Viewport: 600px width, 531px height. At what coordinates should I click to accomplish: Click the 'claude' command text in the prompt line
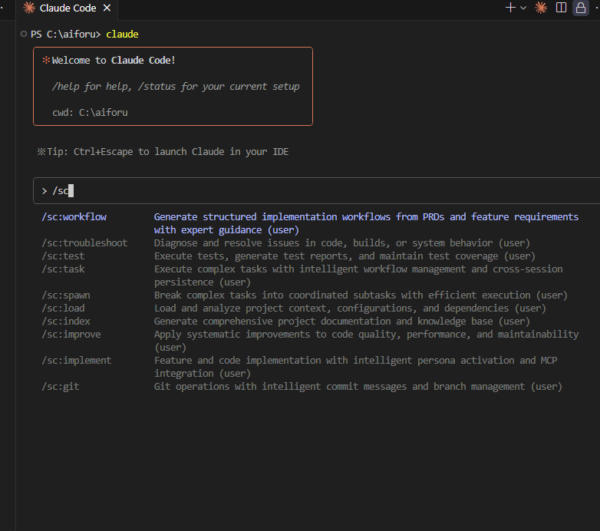pyautogui.click(x=122, y=34)
